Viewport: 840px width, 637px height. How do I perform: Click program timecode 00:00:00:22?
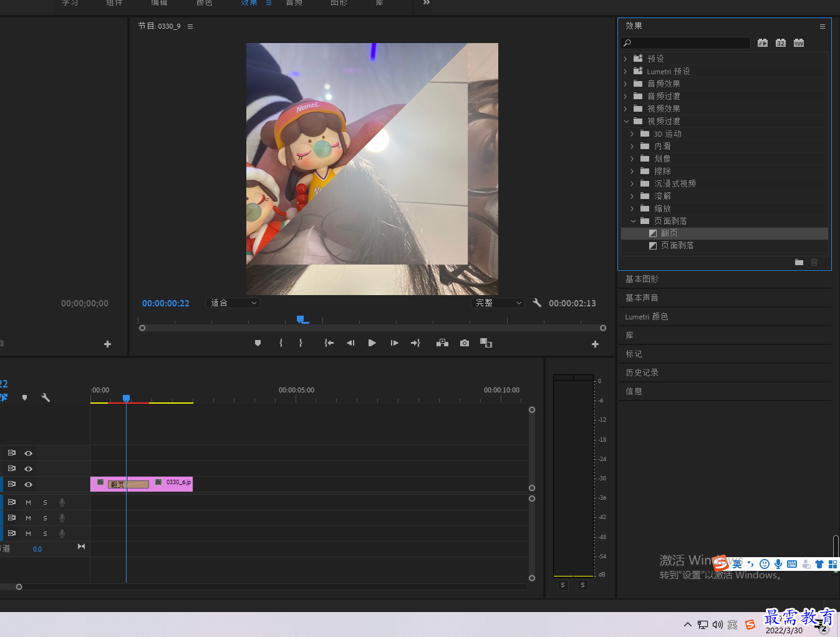[x=165, y=303]
